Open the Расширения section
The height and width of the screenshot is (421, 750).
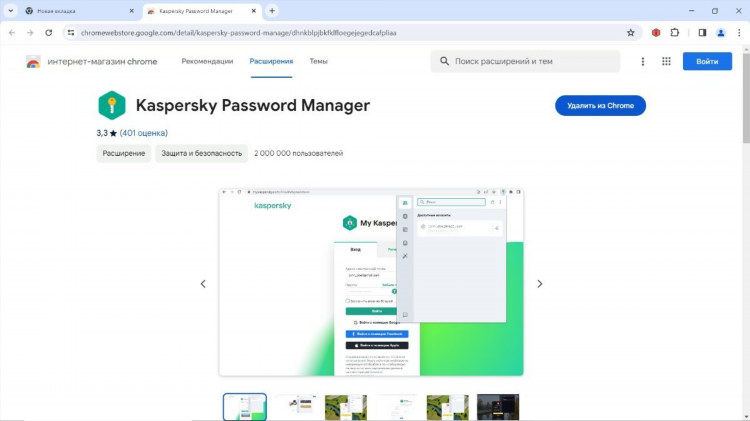coord(271,61)
